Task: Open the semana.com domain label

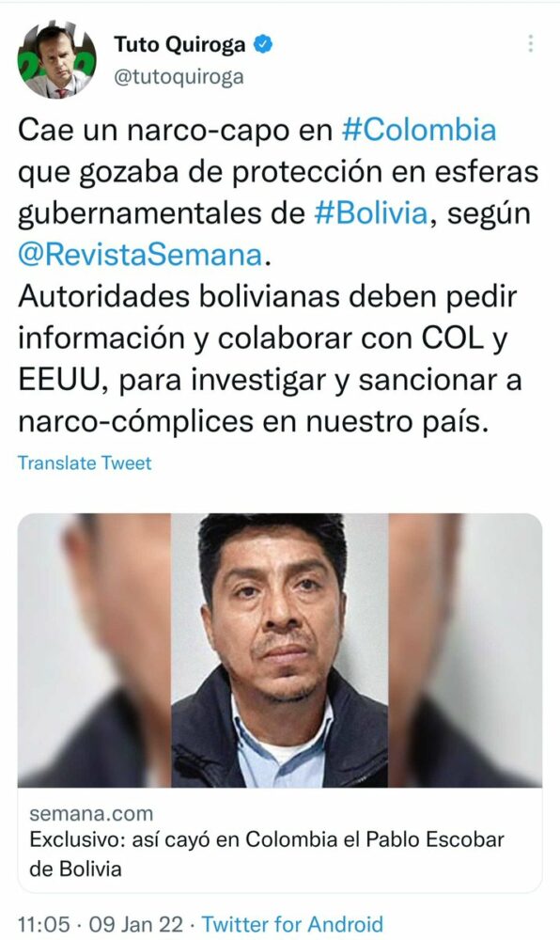Action: (91, 813)
